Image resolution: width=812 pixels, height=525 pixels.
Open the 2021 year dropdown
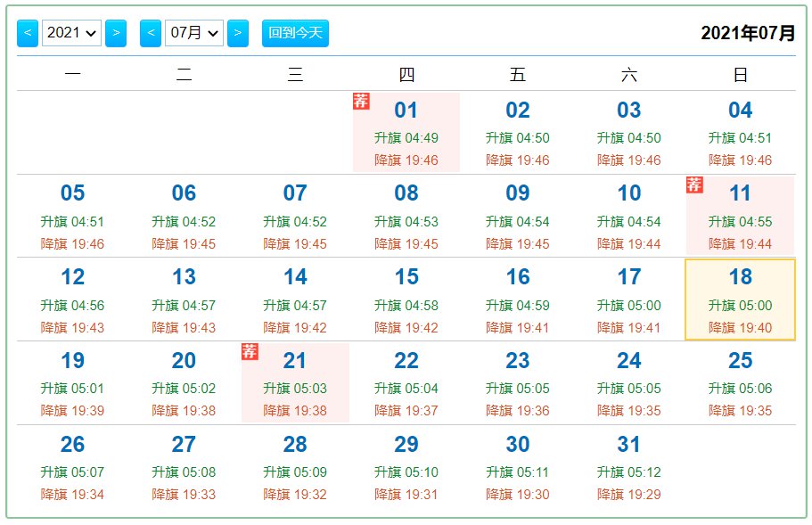tap(71, 33)
